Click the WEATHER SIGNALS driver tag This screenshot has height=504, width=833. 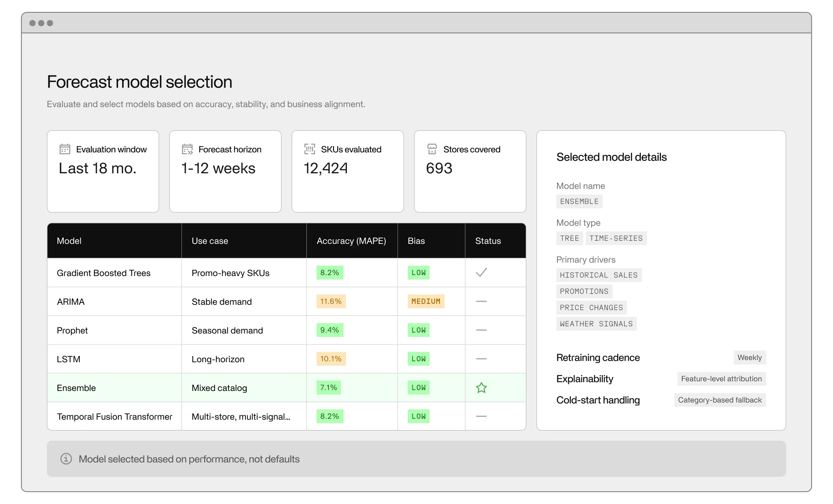pos(596,324)
